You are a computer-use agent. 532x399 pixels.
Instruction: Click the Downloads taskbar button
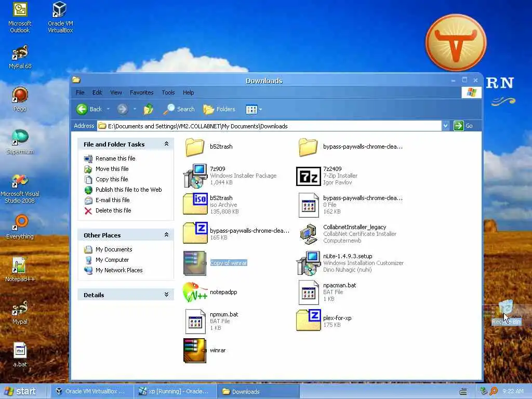coord(258,391)
